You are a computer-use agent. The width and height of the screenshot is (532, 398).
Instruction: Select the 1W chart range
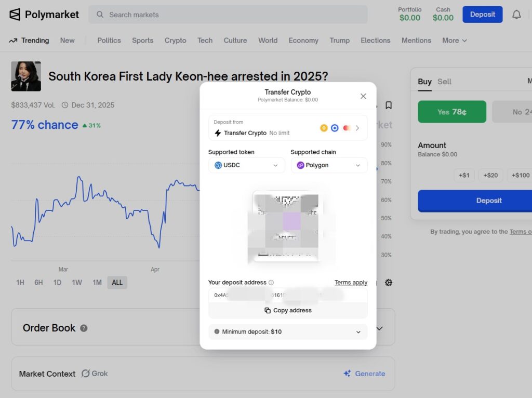[77, 282]
